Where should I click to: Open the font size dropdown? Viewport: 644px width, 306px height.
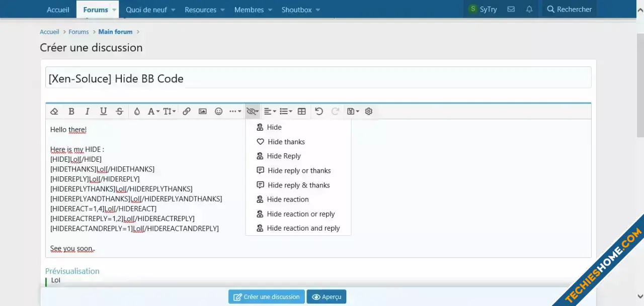coord(170,112)
